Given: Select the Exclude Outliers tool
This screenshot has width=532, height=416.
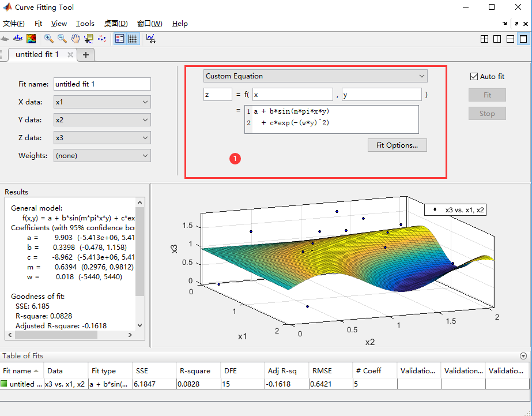Looking at the screenshot, I should (x=102, y=39).
